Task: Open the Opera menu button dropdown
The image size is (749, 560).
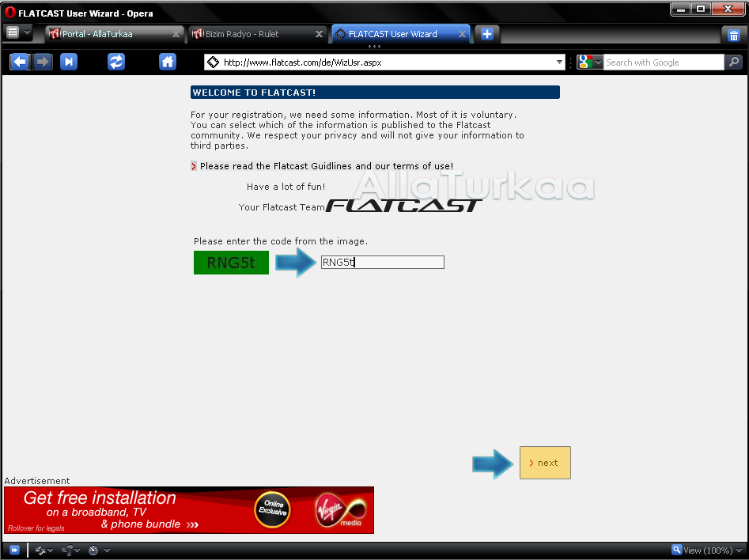Action: 18,33
